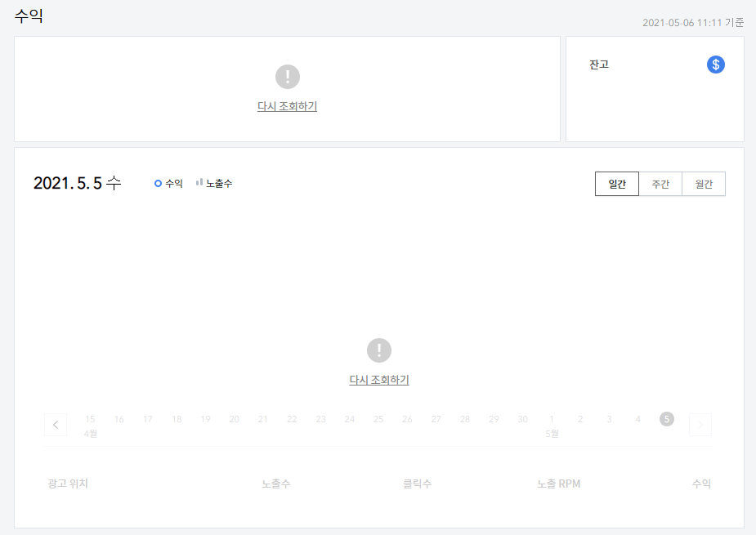Select date 19 in the date strip
Image resolution: width=756 pixels, height=535 pixels.
(205, 419)
